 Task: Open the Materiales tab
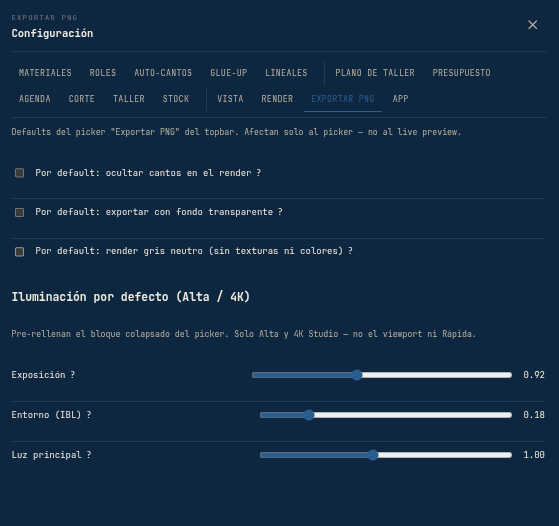coord(45,73)
